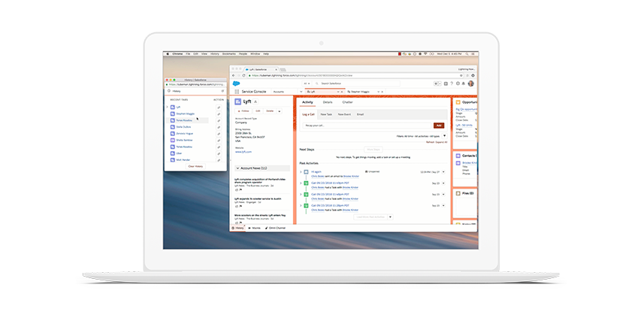This screenshot has height=336, width=644.
Task: Open the Accounts navigation dropdown arrow
Action: (x=301, y=92)
